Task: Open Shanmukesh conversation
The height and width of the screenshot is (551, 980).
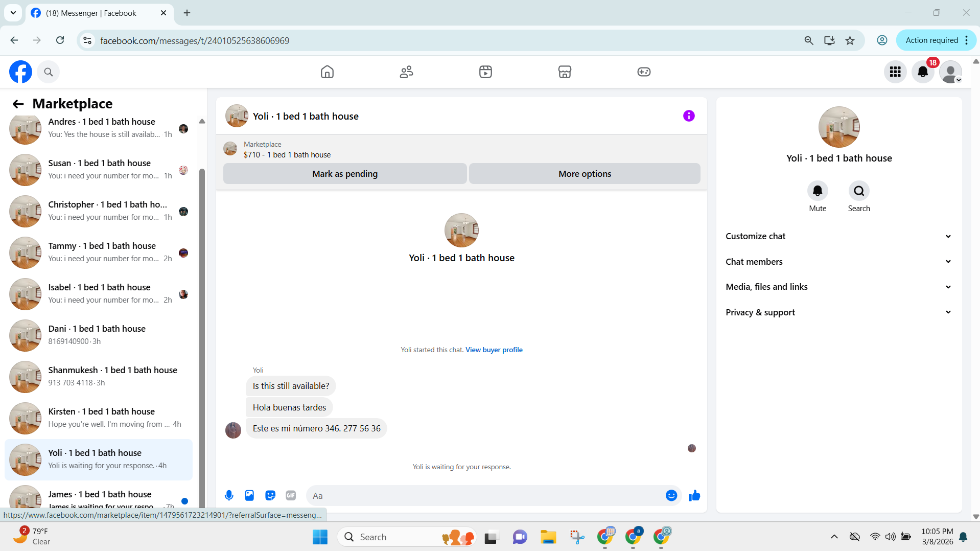Action: (99, 376)
